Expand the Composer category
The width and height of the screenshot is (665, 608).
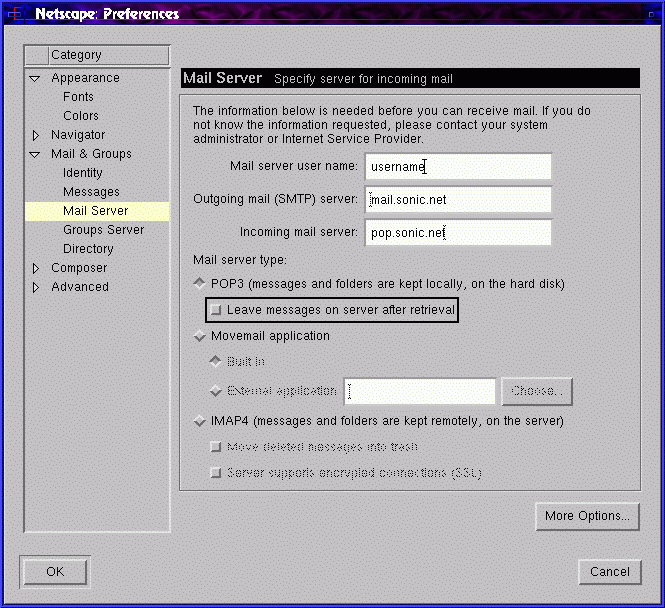[x=36, y=268]
